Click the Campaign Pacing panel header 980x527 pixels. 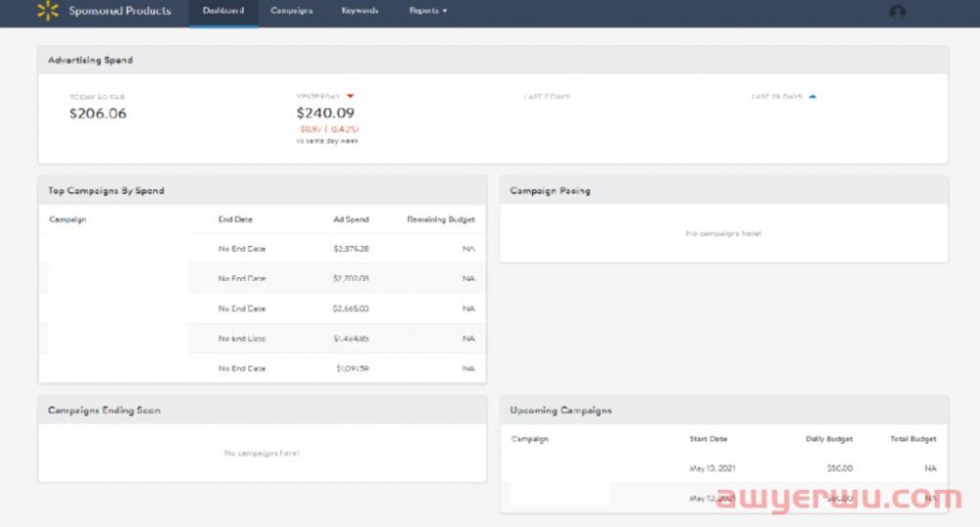click(724, 190)
